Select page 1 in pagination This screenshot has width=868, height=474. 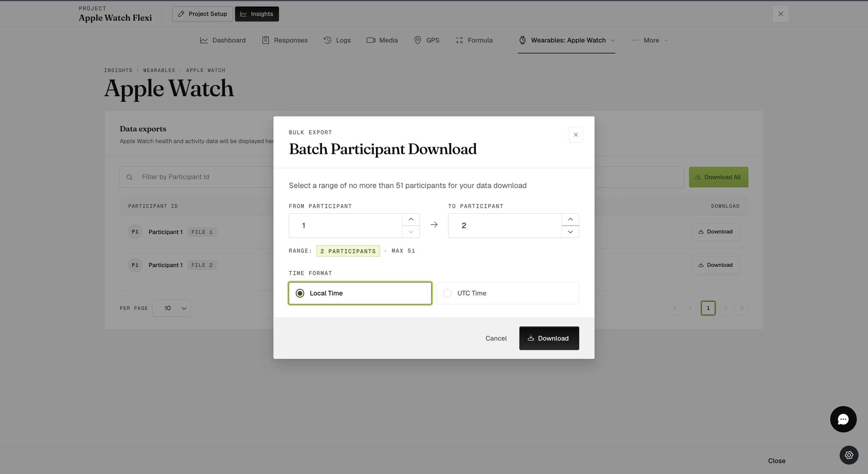coord(708,308)
